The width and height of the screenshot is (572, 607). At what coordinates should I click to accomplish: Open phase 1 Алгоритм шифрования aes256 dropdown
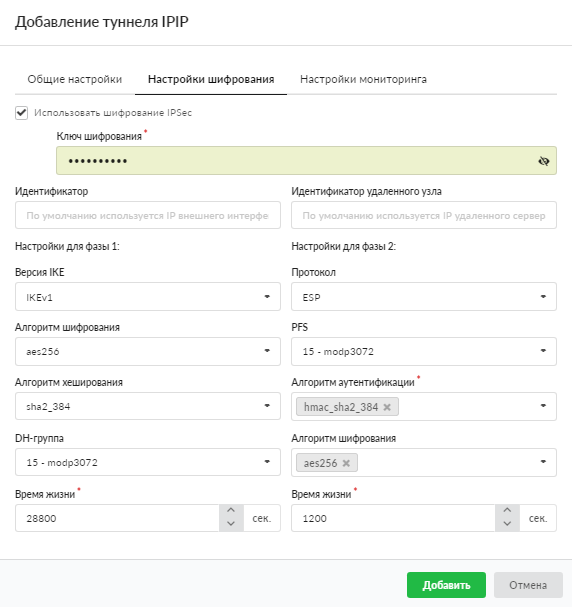point(148,352)
